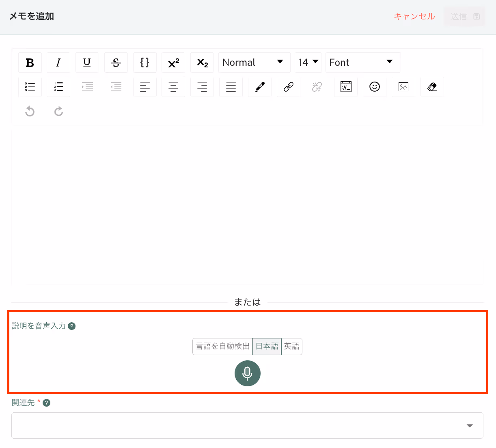Clear formatting with eraser icon

432,87
